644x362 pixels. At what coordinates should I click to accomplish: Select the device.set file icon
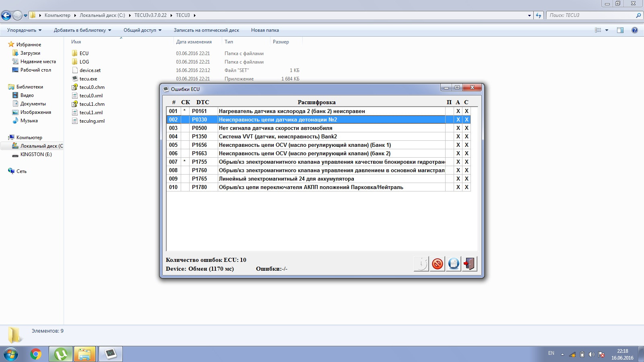pos(75,70)
